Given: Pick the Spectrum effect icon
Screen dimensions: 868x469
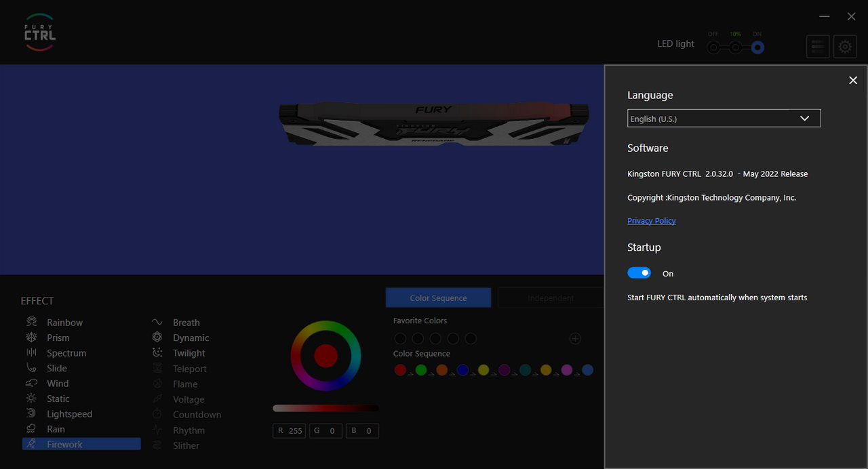Looking at the screenshot, I should [x=31, y=352].
